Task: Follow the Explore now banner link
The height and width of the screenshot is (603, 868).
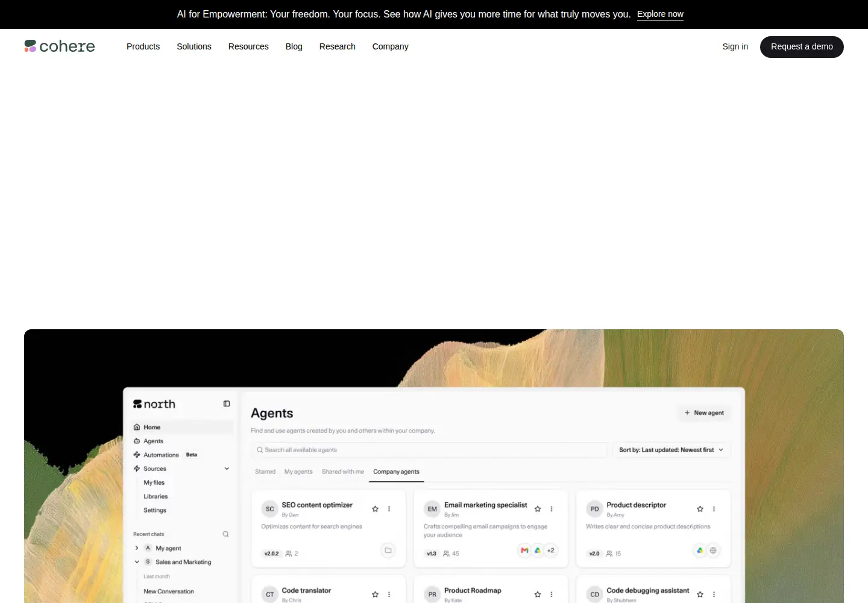Action: [660, 14]
